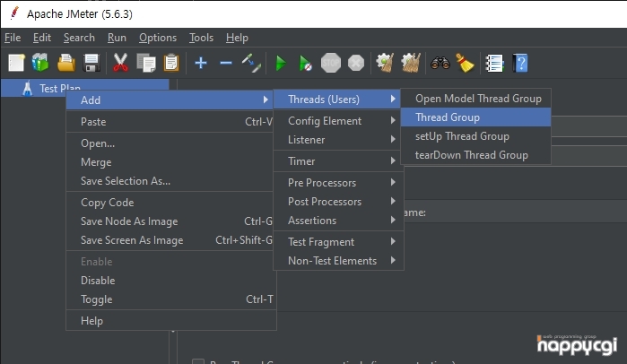Expand the Post Processors submenu

[x=338, y=202]
